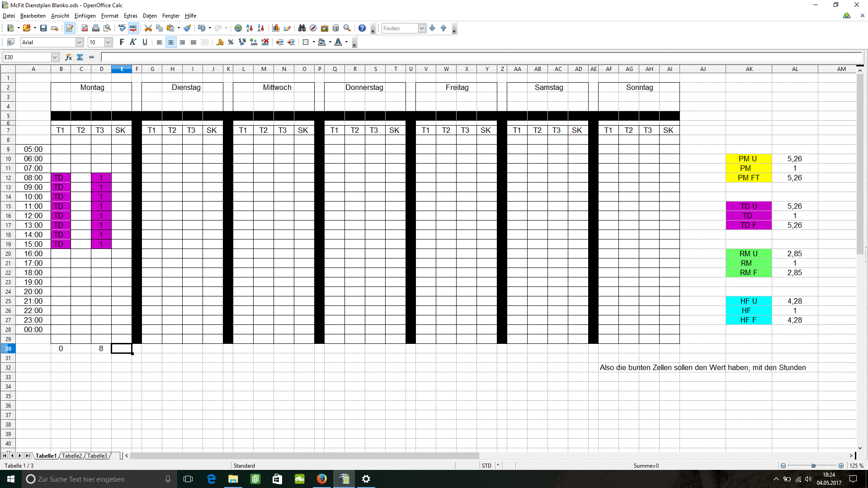This screenshot has width=868, height=488.
Task: Click inside the formula input line
Action: (x=271, y=57)
